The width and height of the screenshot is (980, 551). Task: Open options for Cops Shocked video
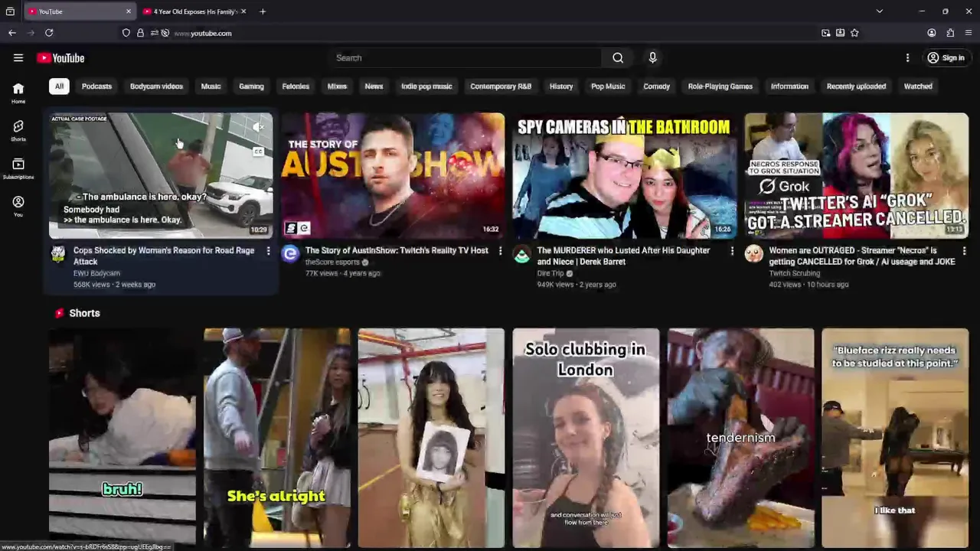click(268, 251)
